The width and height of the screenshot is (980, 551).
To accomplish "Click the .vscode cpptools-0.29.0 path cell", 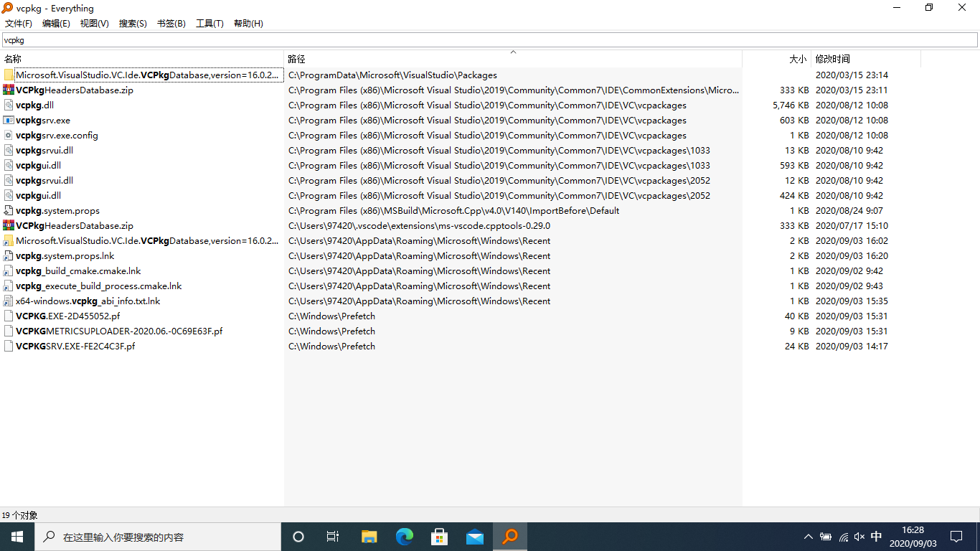I will [x=419, y=225].
